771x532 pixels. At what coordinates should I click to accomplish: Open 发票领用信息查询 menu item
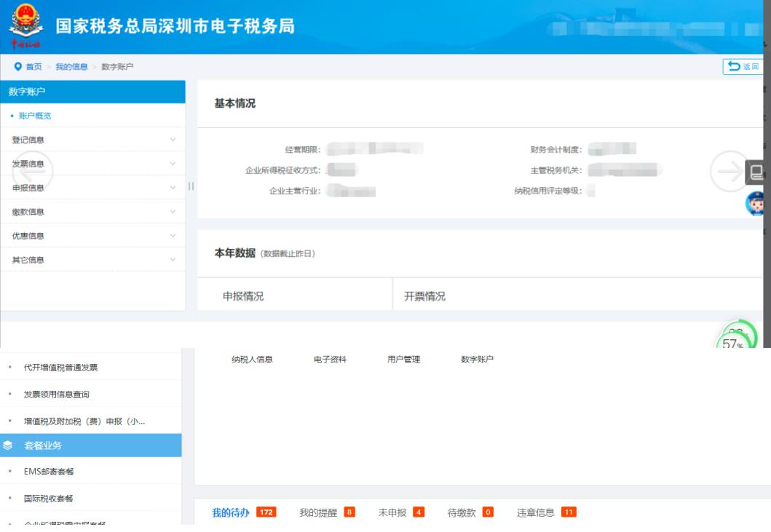coord(57,394)
